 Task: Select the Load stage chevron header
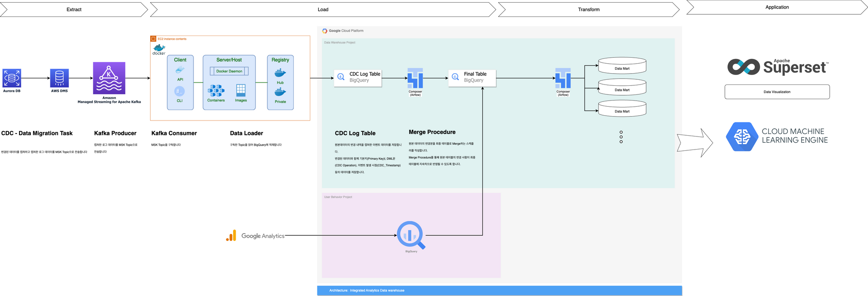(x=323, y=10)
